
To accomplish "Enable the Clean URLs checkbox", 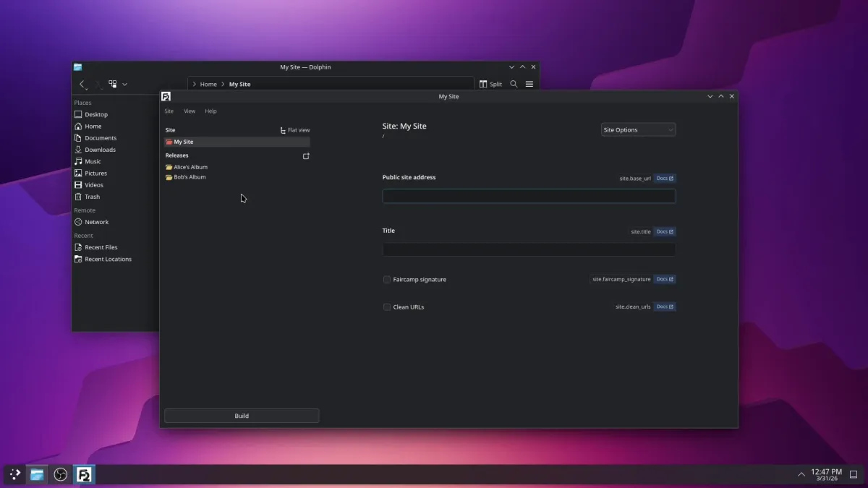I will [x=386, y=307].
